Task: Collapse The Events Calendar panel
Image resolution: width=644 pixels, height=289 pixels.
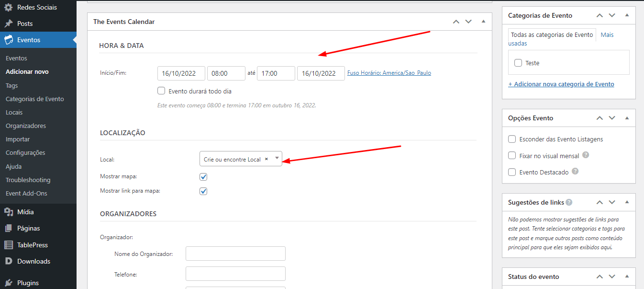Action: click(483, 22)
